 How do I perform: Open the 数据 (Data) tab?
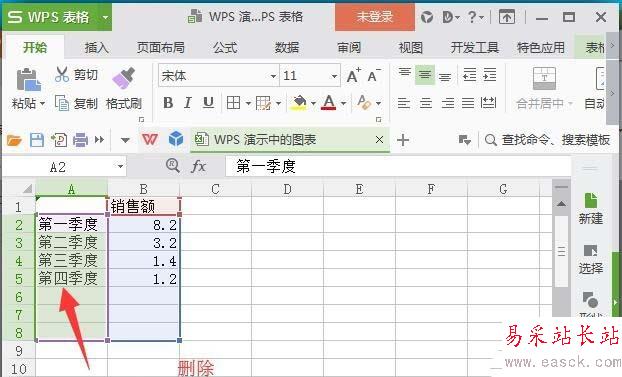point(287,48)
